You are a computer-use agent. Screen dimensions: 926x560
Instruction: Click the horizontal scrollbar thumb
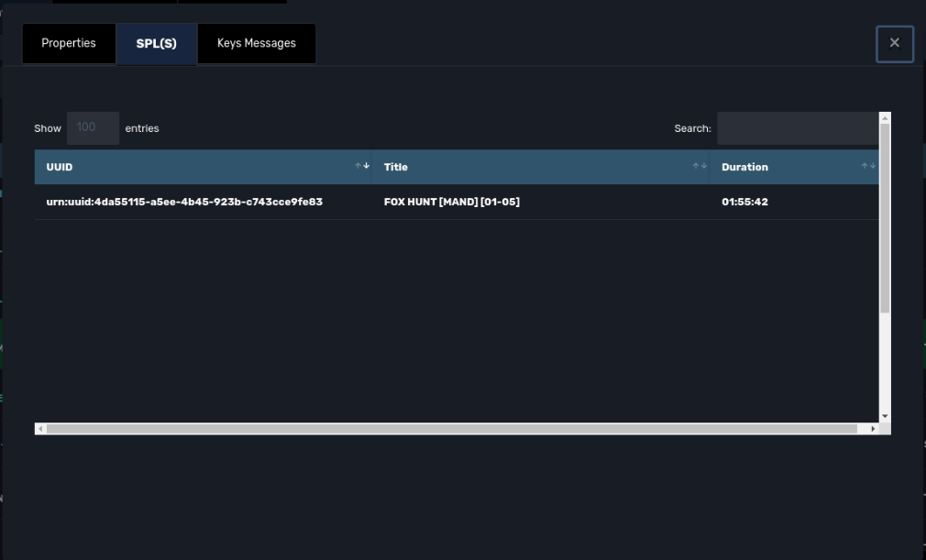[449, 428]
